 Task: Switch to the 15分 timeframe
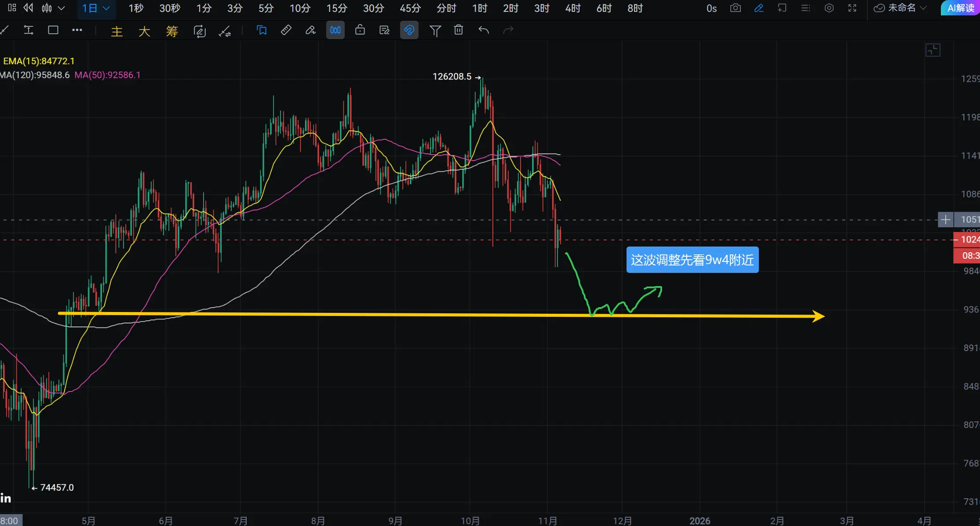[x=336, y=8]
